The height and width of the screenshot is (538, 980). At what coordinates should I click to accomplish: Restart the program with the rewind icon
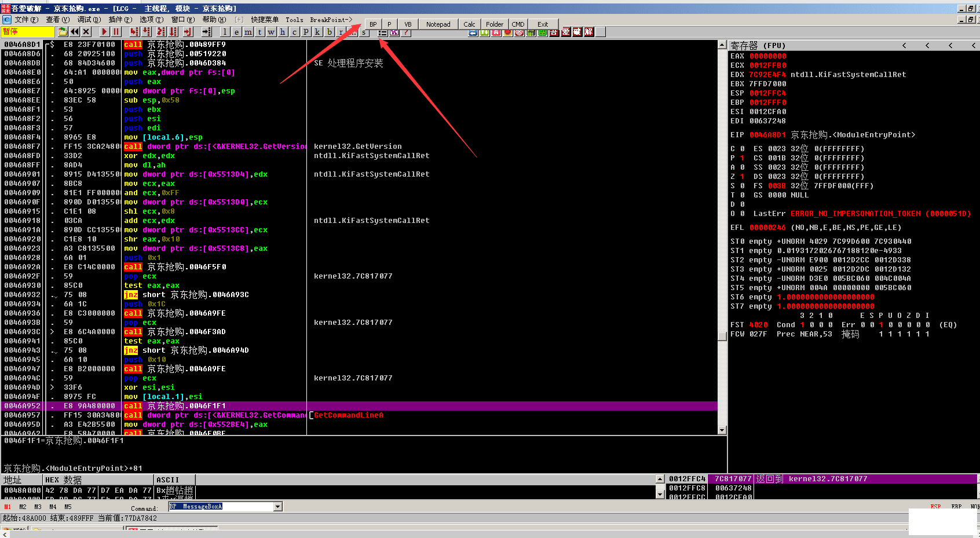75,32
